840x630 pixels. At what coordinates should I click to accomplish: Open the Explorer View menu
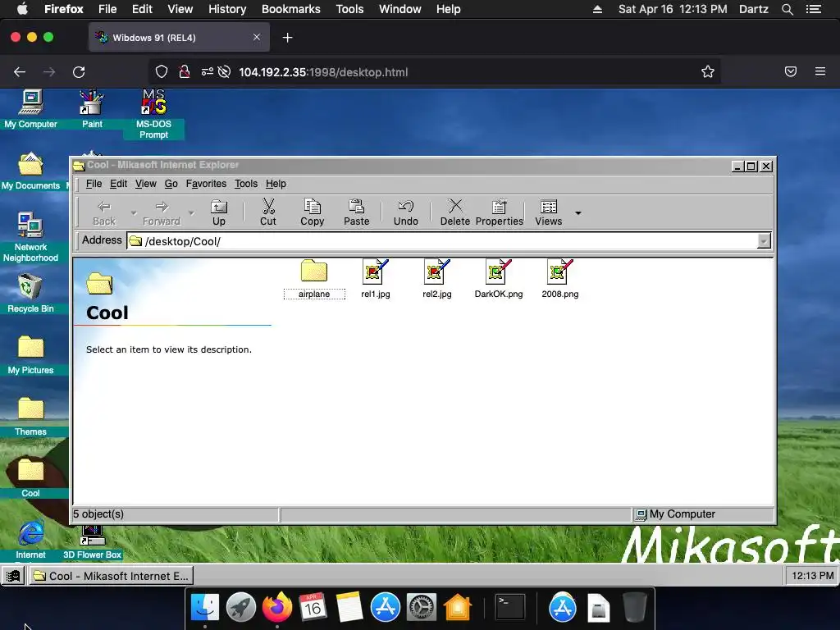point(146,184)
